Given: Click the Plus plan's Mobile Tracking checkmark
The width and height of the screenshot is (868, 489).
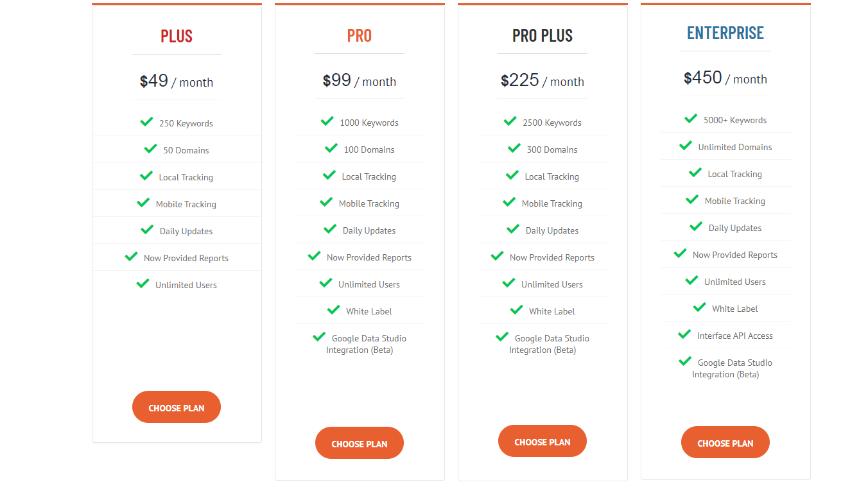Looking at the screenshot, I should pyautogui.click(x=143, y=202).
